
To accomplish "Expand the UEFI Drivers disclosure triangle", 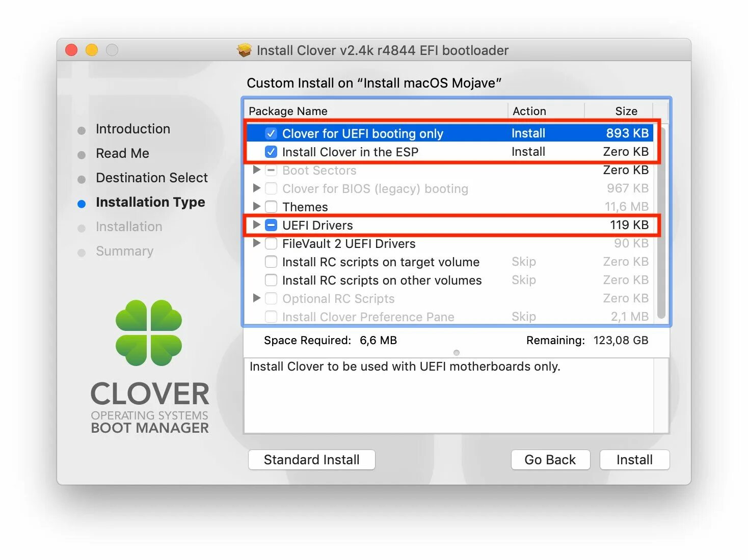I will (257, 225).
